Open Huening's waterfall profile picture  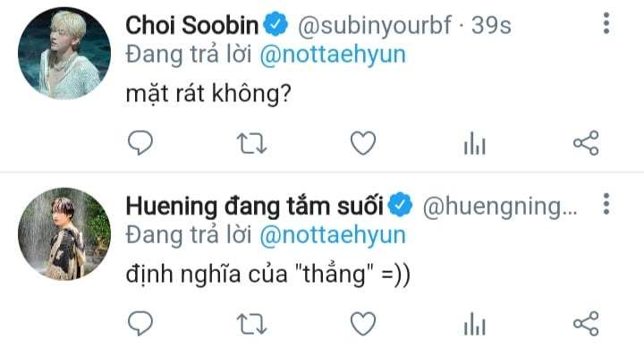(x=64, y=233)
